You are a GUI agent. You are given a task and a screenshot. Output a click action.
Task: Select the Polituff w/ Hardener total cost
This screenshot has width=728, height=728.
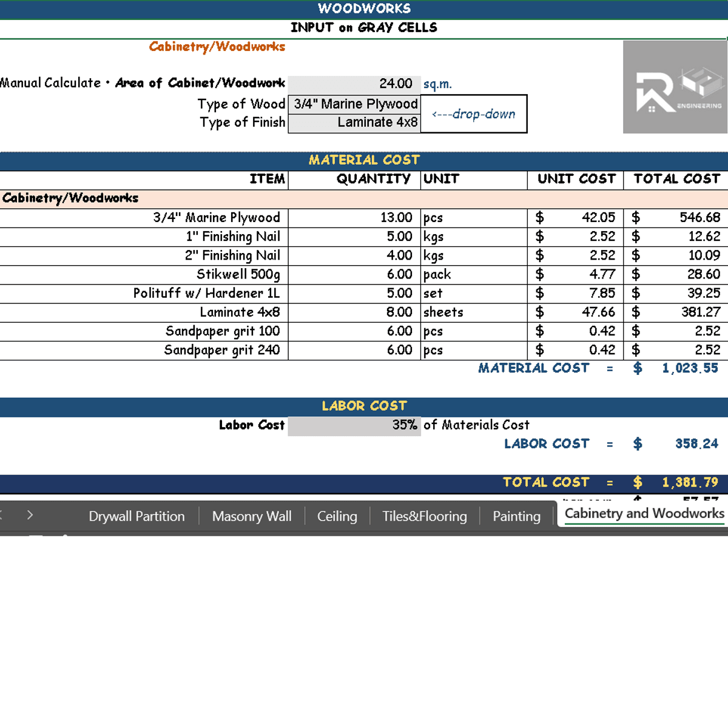[x=676, y=294]
